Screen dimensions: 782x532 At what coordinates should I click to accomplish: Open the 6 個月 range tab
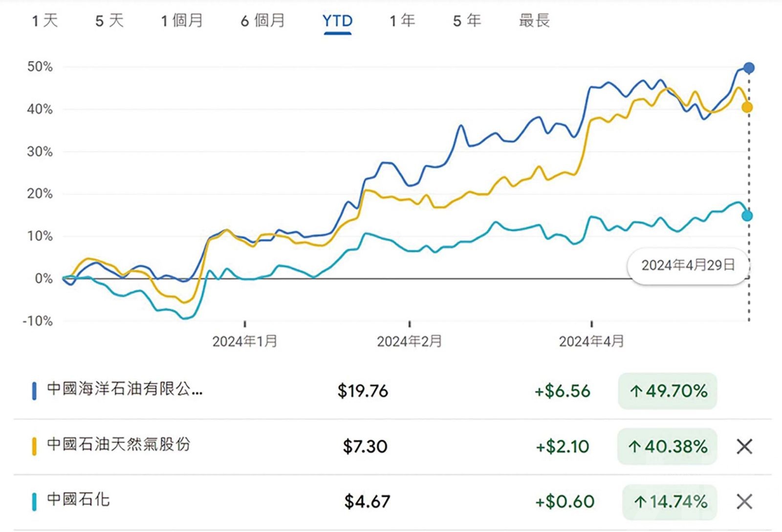tap(262, 21)
